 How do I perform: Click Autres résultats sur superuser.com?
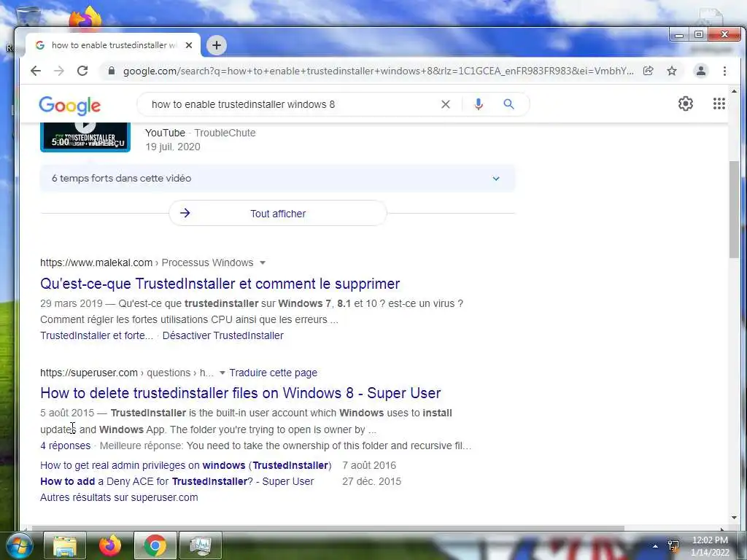point(119,497)
